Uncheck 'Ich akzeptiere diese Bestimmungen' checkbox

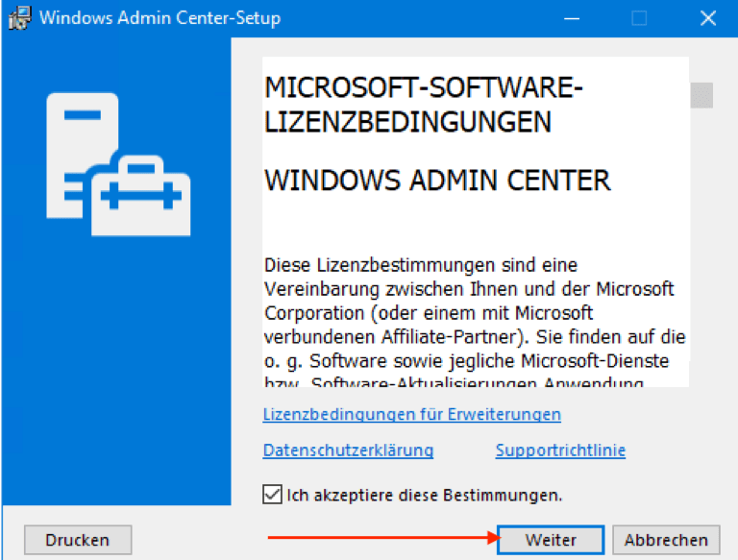point(272,495)
